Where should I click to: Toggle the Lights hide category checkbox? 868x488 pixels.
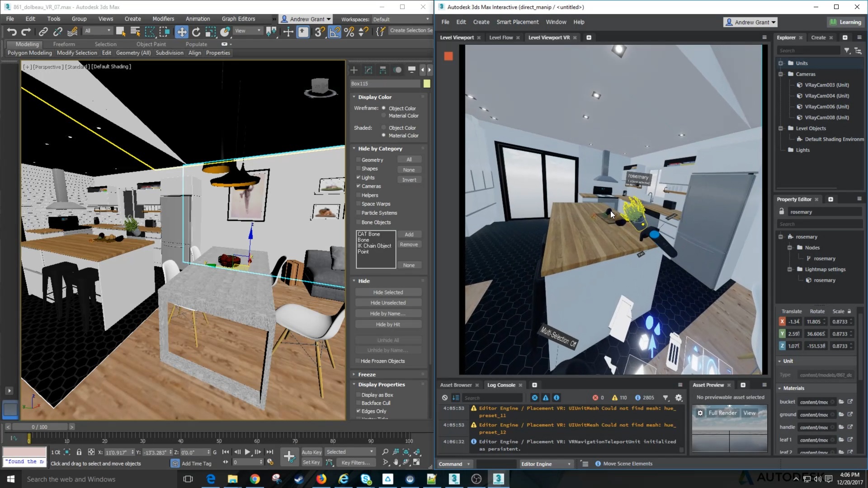[x=359, y=177]
